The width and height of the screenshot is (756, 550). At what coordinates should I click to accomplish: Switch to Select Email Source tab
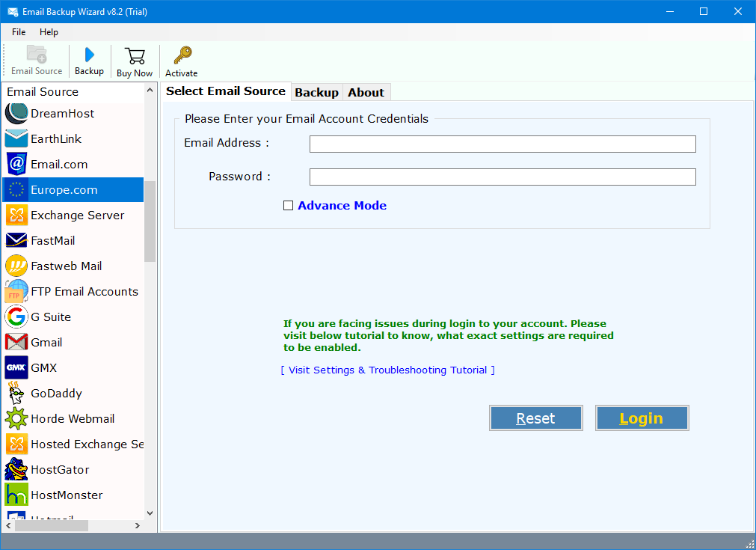[226, 91]
